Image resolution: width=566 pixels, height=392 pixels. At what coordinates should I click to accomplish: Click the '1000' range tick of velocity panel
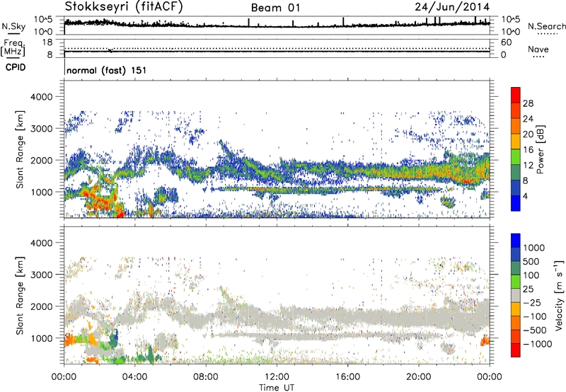41,338
